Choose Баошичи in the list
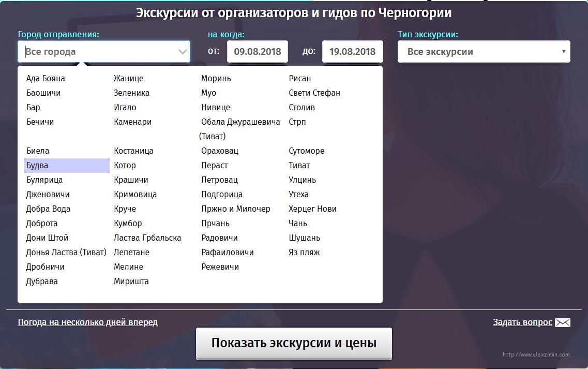Image resolution: width=588 pixels, height=369 pixels. tap(43, 93)
